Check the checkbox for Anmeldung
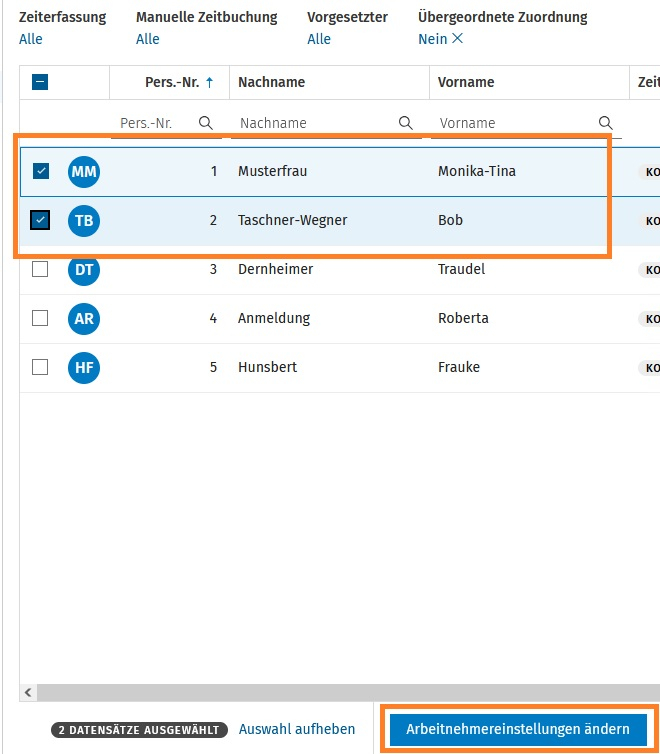Viewport: 660px width, 754px height. point(40,318)
